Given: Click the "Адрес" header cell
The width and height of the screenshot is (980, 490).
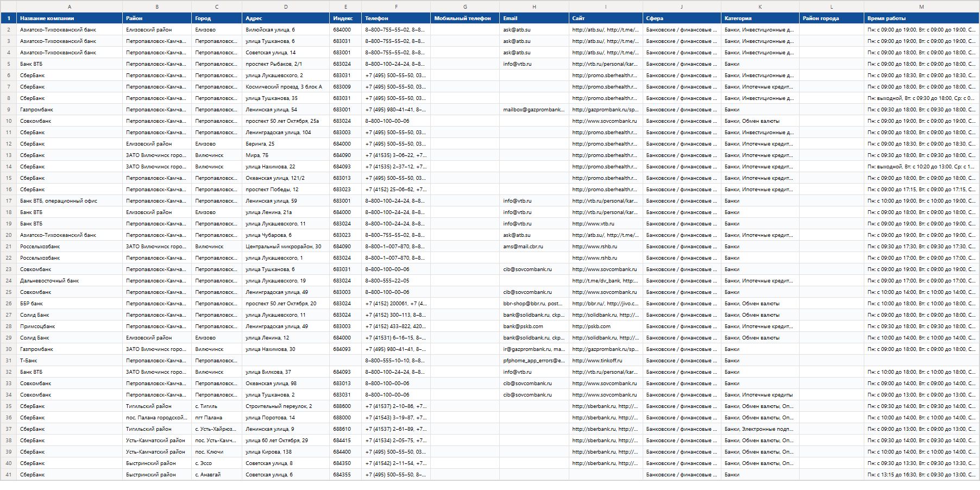Looking at the screenshot, I should 286,18.
